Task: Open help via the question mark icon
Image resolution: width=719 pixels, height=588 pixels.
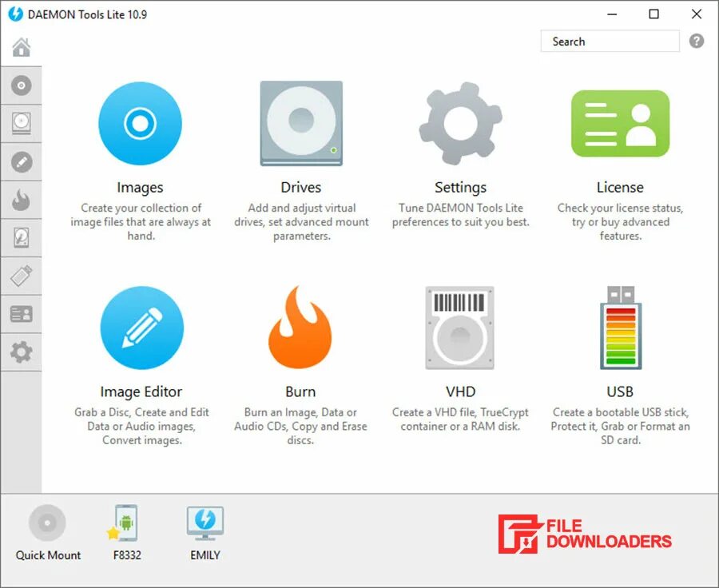Action: coord(696,42)
